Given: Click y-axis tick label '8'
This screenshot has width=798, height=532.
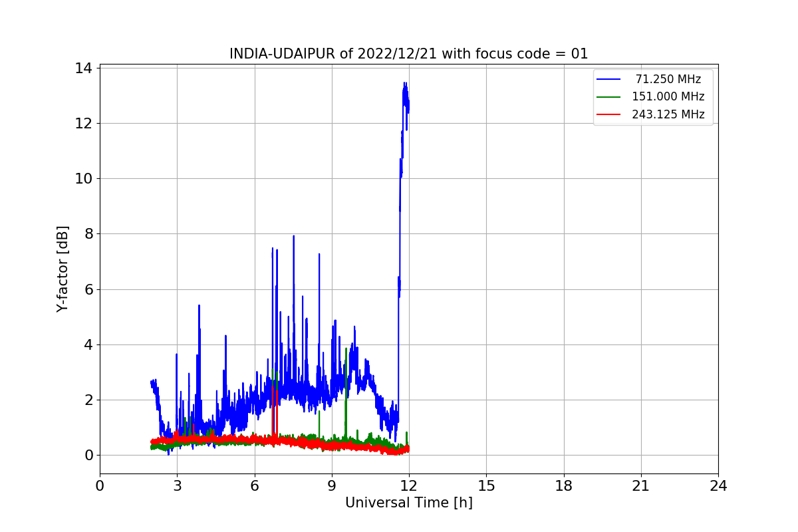Looking at the screenshot, I should point(89,233).
